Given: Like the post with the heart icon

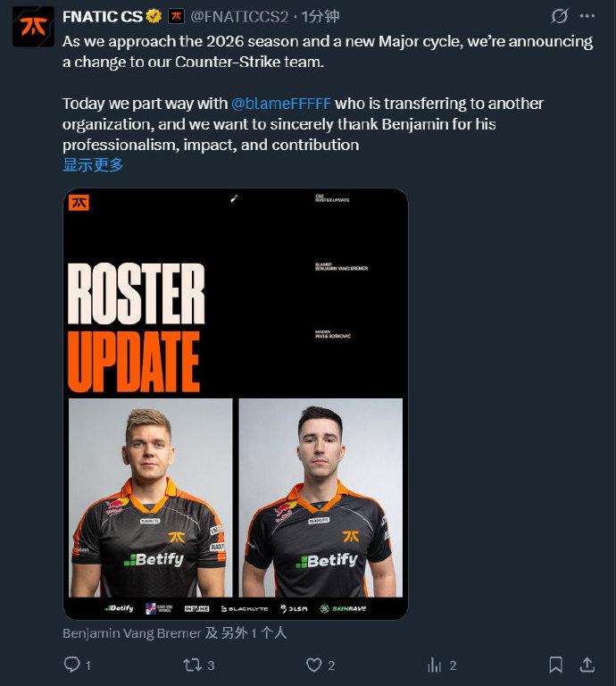Looking at the screenshot, I should (x=313, y=665).
